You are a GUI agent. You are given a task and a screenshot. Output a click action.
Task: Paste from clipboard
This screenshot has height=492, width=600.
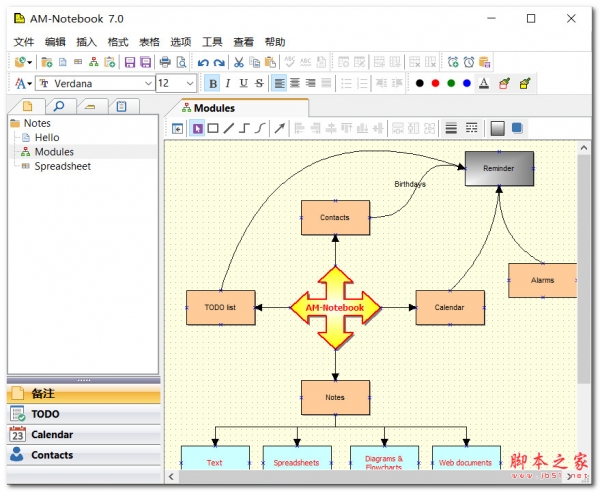(x=270, y=62)
